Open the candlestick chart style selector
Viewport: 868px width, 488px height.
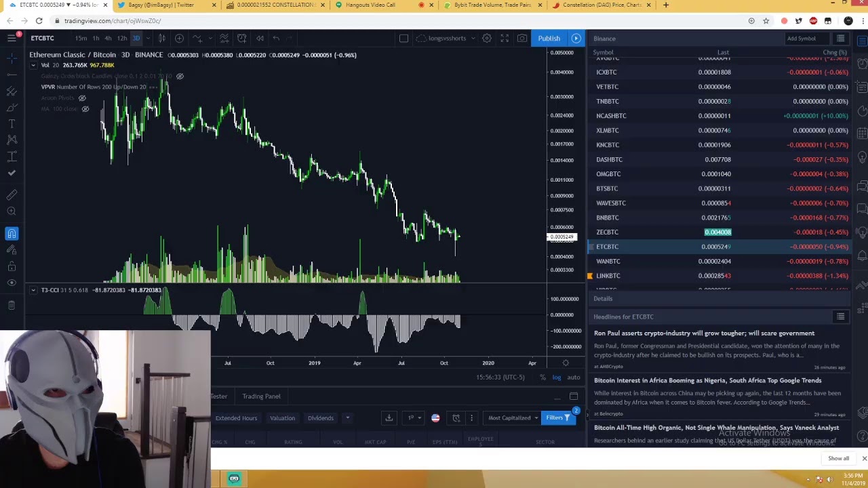click(161, 38)
